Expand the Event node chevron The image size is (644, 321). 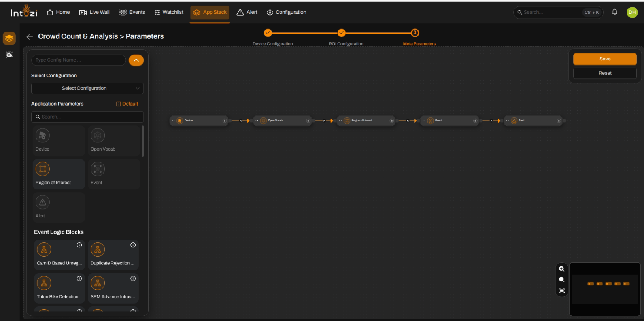(424, 121)
